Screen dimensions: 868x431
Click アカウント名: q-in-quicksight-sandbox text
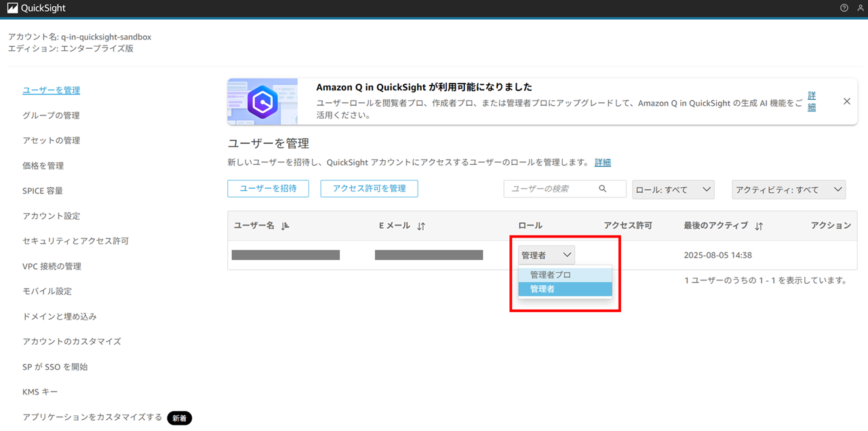coord(79,37)
